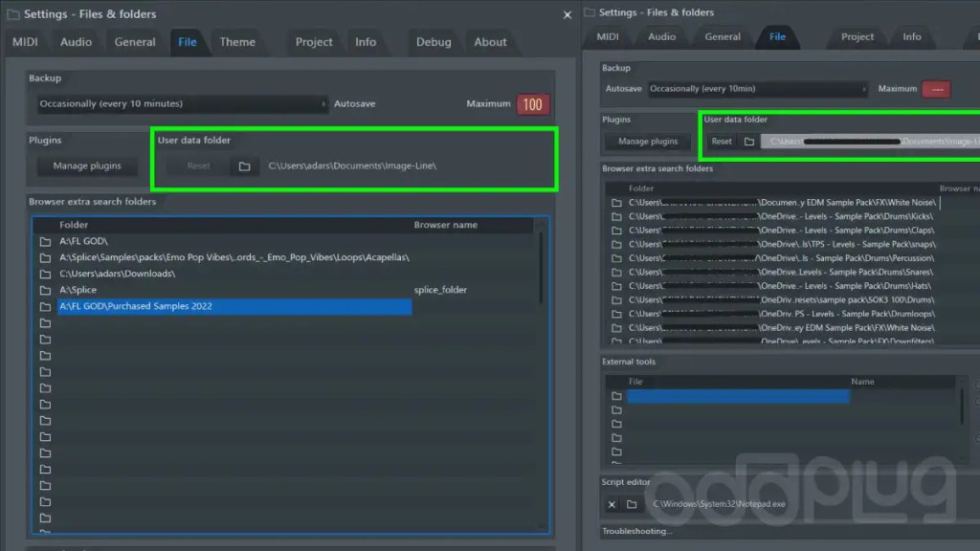The width and height of the screenshot is (980, 551).
Task: Click the Folder column header in the left window
Action: point(74,225)
